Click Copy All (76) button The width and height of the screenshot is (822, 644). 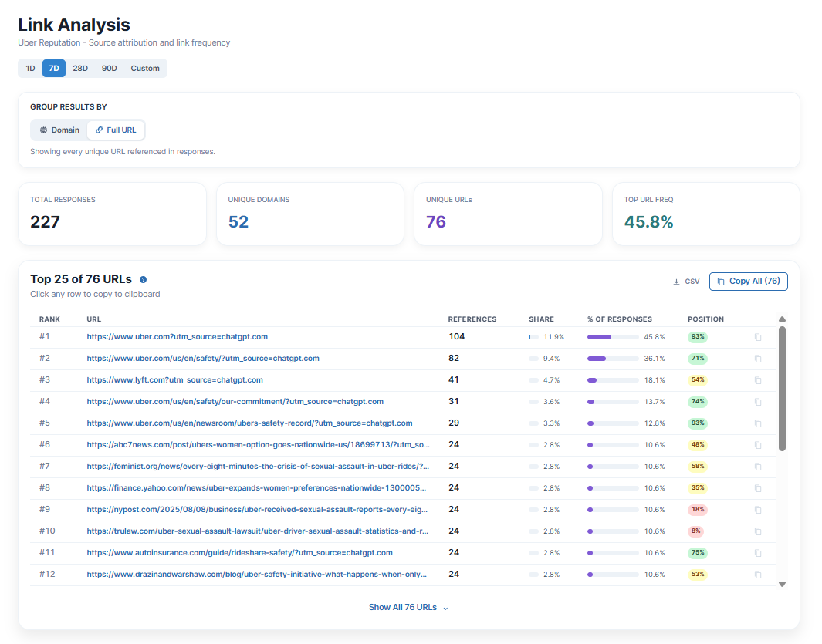point(748,282)
